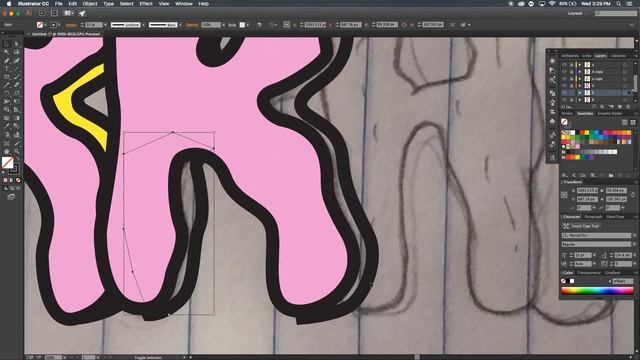The height and width of the screenshot is (360, 640).
Task: Click the Recolor Artwork icon
Action: (x=259, y=25)
